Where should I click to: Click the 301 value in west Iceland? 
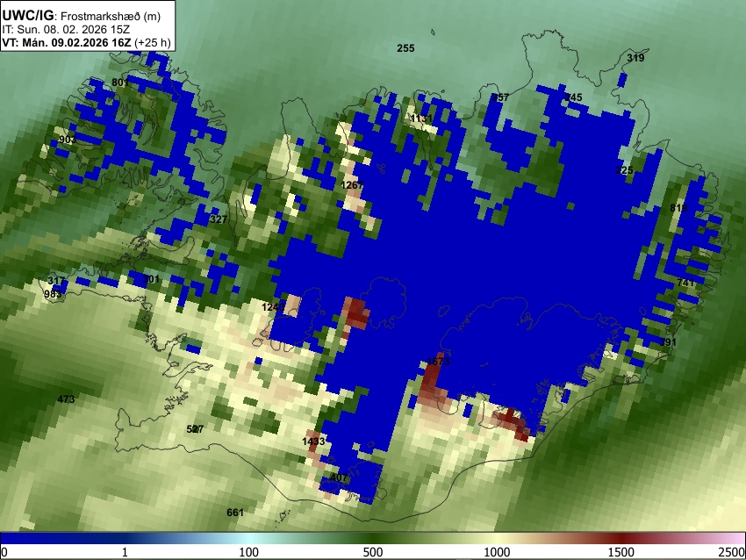(x=151, y=279)
